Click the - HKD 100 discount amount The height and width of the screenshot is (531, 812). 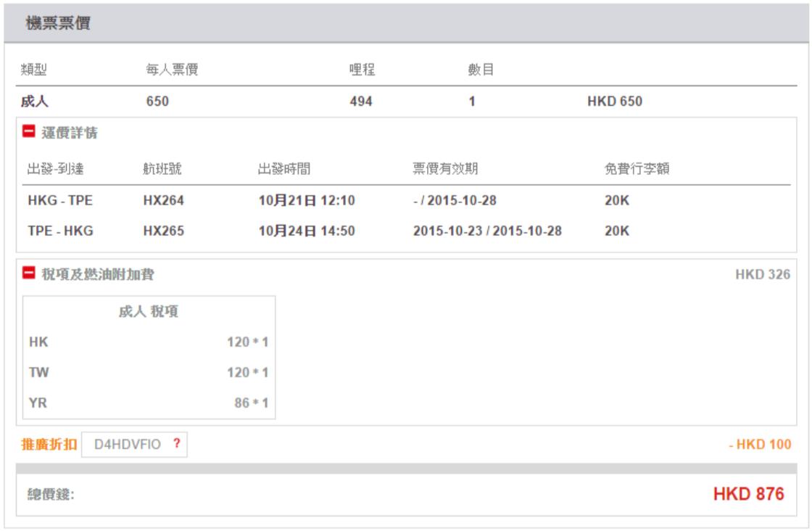tap(759, 444)
